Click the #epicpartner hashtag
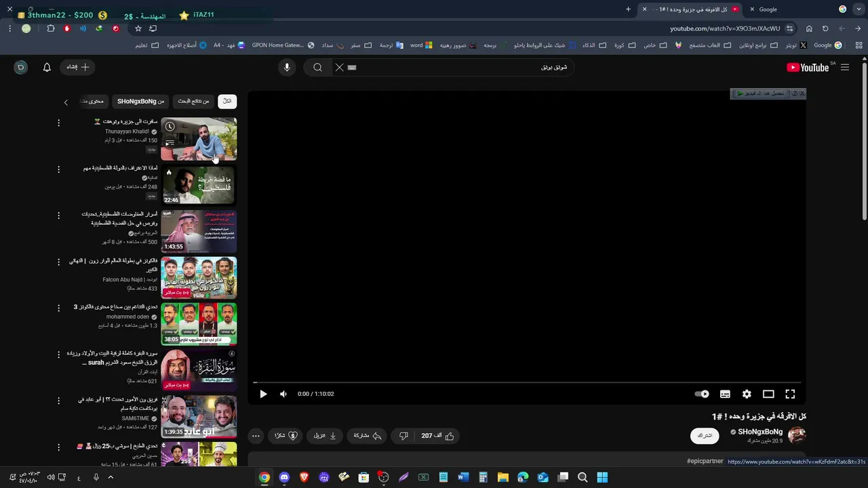This screenshot has height=488, width=868. point(705,461)
